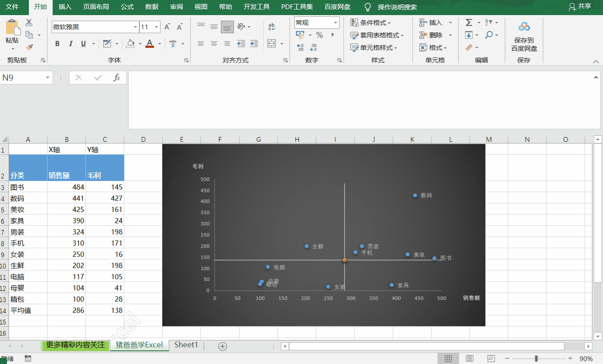Open the 开发工具 Developer tab
Screen dimensions: 603x364
257,7
